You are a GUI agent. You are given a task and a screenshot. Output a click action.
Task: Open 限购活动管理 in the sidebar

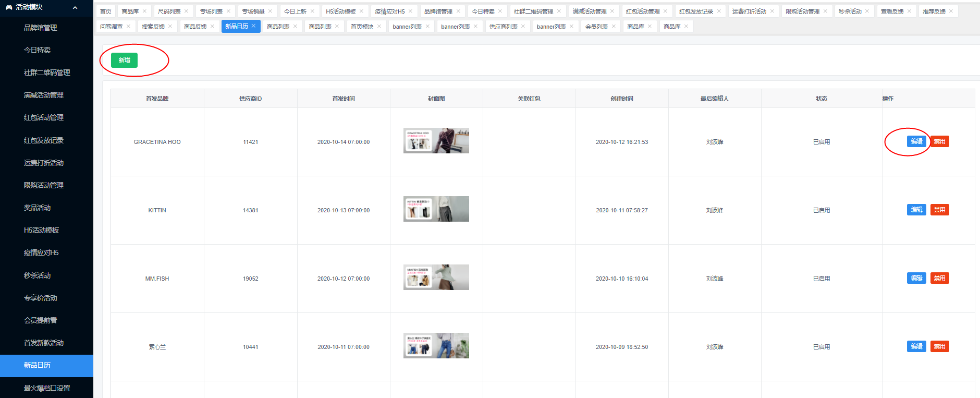tap(46, 185)
